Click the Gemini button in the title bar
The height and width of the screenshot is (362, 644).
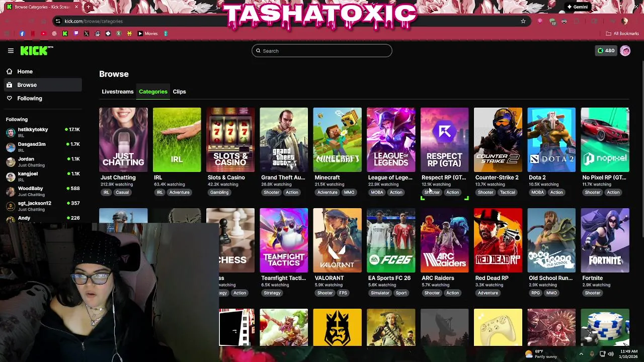[578, 7]
